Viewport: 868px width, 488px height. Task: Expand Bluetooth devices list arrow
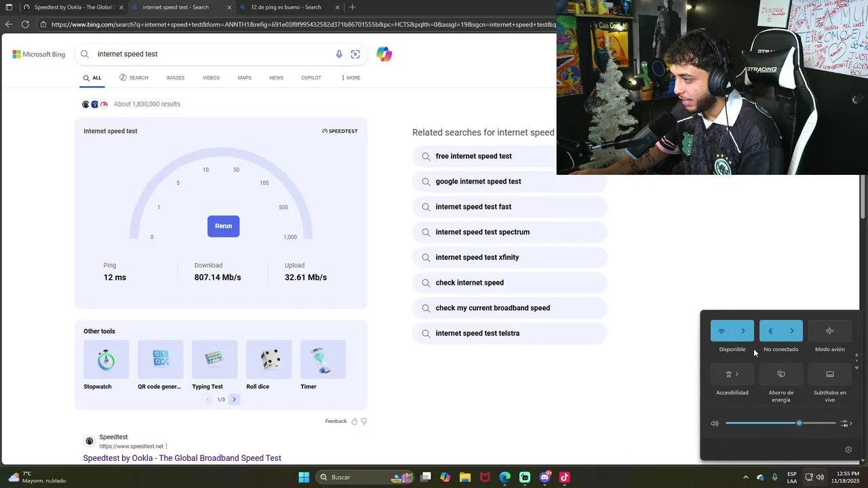[x=792, y=331]
